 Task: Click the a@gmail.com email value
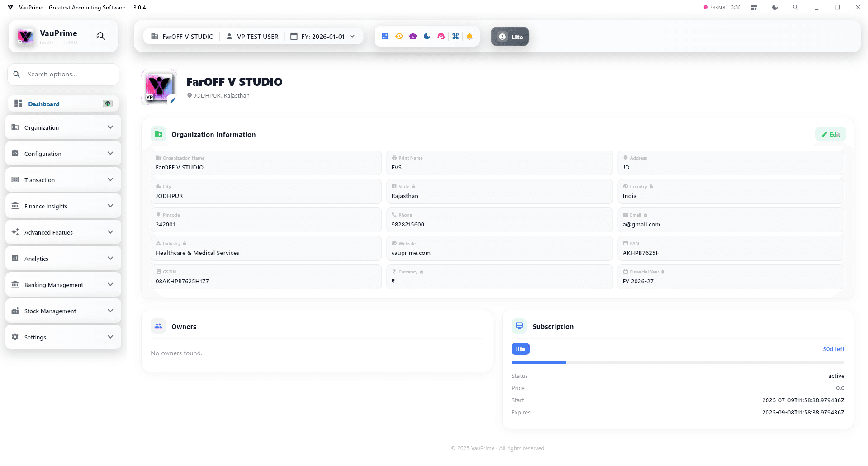[641, 224]
